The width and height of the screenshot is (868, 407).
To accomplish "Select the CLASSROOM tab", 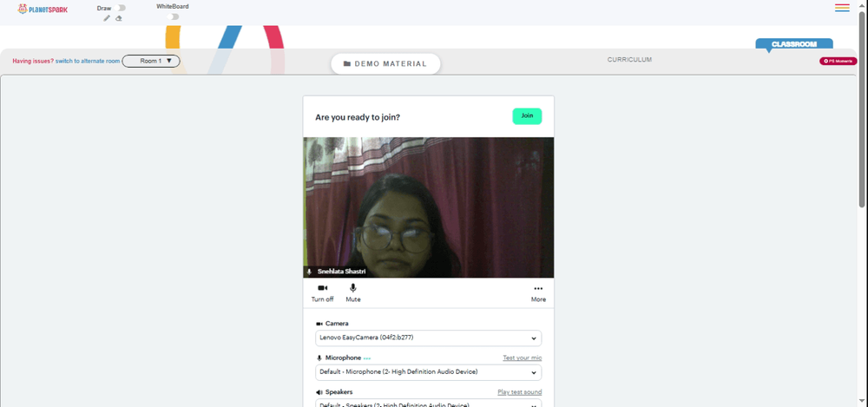I will [x=794, y=44].
